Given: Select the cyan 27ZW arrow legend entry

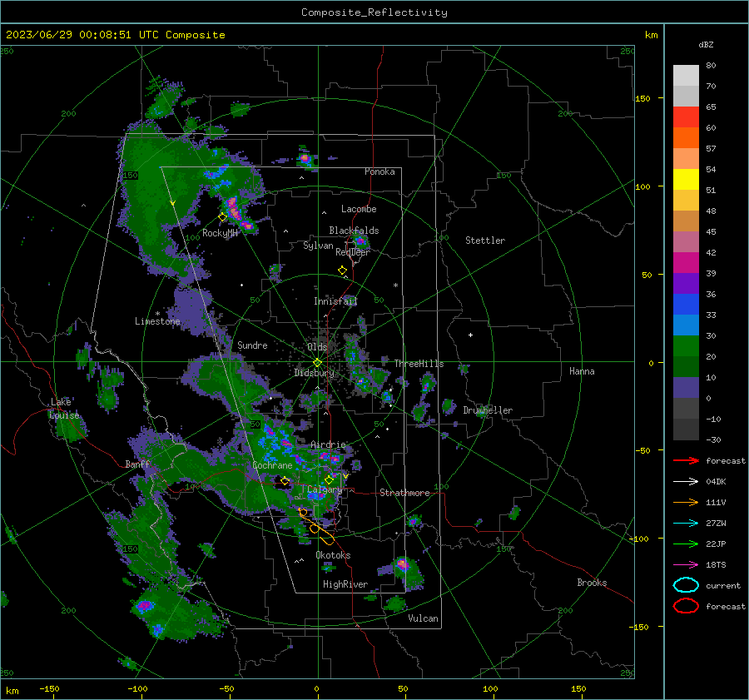Looking at the screenshot, I should point(686,524).
